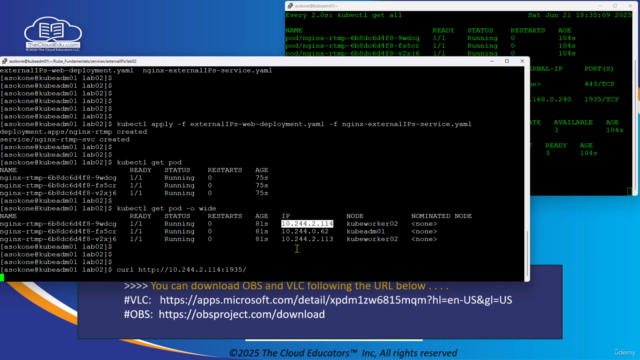Click 'service/nginx-rtmp-svc created' output line

click(65, 140)
